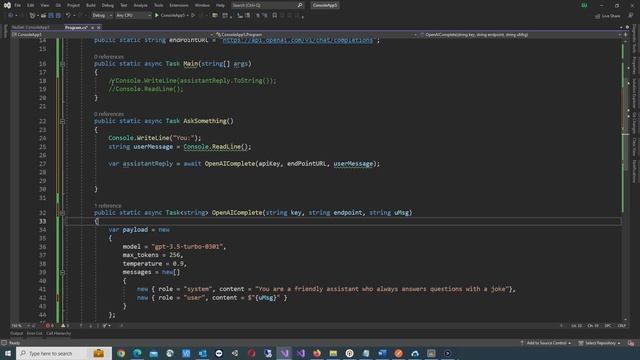The height and width of the screenshot is (360, 640).
Task: Click '0 references' above Main method
Action: [x=109, y=57]
